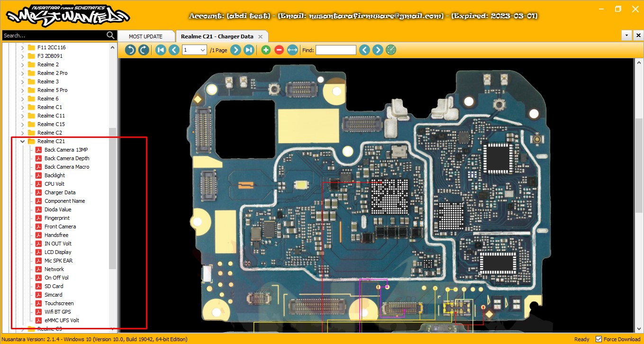Expand the F3 2DB091 folder
This screenshot has width=644, height=344.
tap(22, 56)
